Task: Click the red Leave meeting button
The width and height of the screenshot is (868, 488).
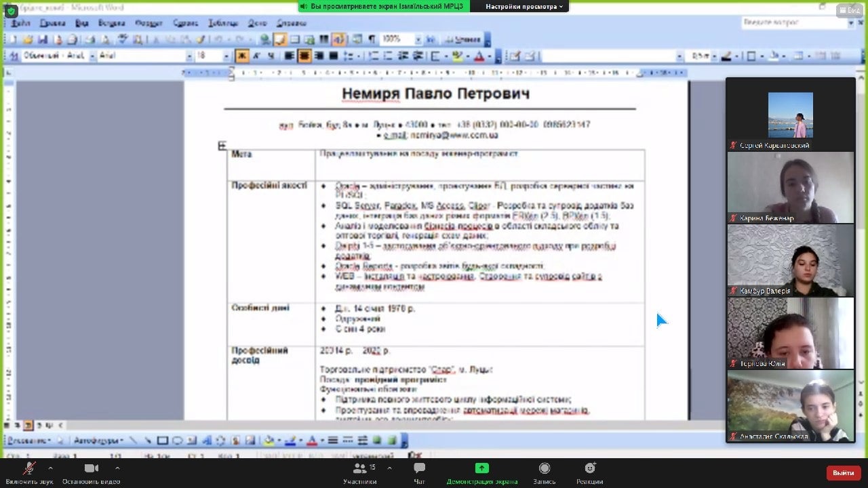Action: click(x=843, y=472)
